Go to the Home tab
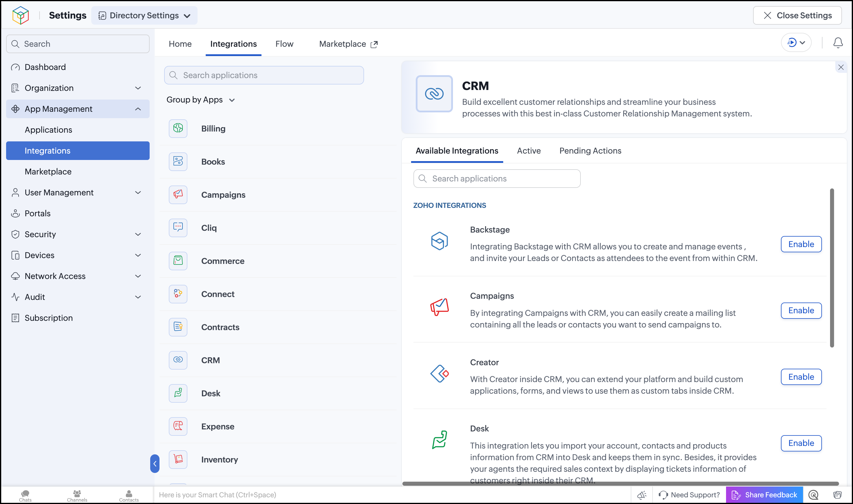Image resolution: width=853 pixels, height=504 pixels. tap(180, 44)
